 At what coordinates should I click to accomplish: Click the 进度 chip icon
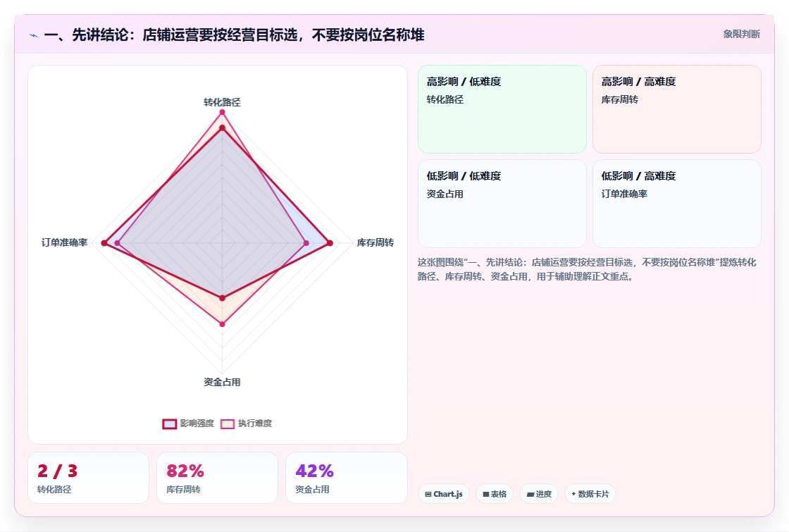coord(530,494)
